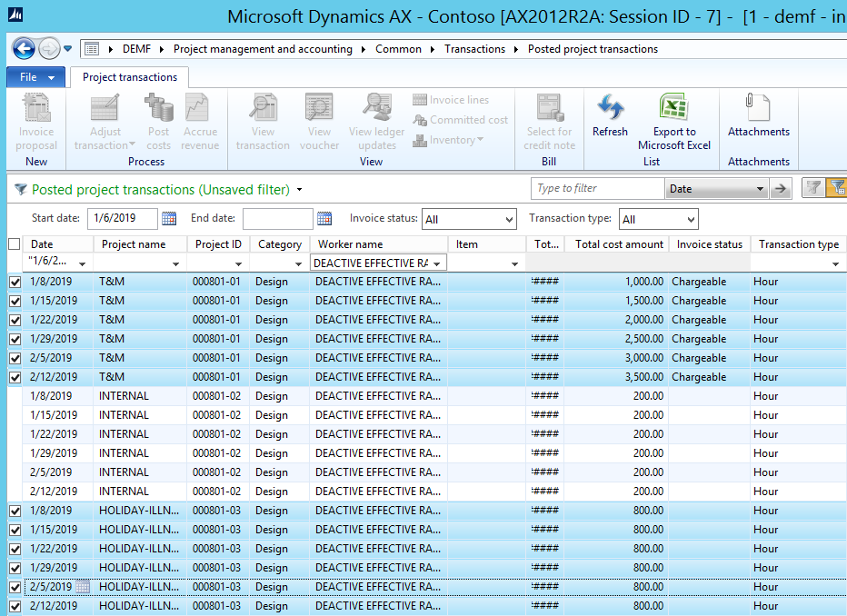
Task: Select the Project transactions tab
Action: [130, 77]
